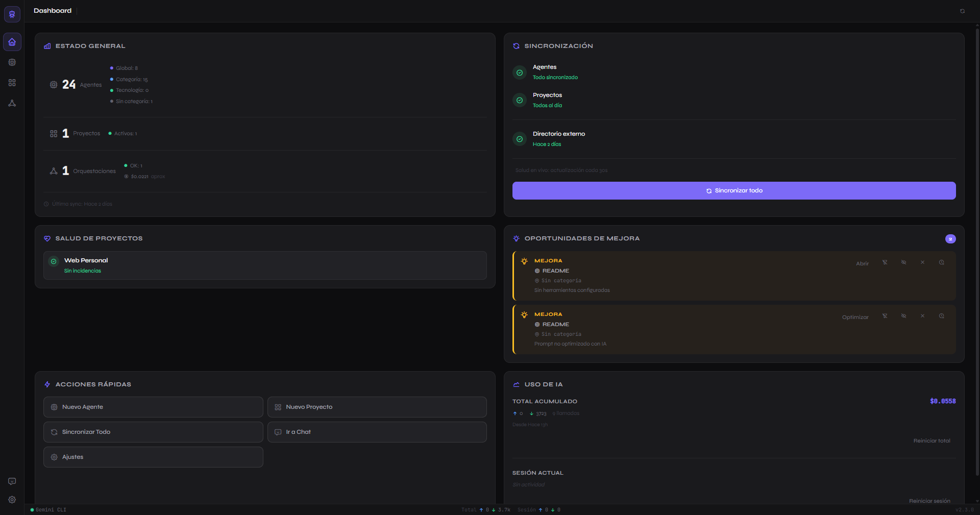The height and width of the screenshot is (515, 980).
Task: Click the Abrir link on first Mejora
Action: point(862,264)
